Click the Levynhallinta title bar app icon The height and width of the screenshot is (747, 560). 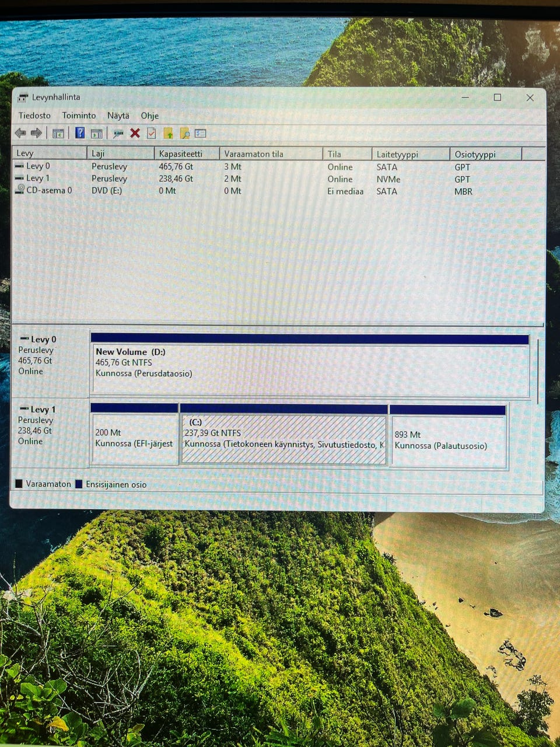(x=23, y=97)
